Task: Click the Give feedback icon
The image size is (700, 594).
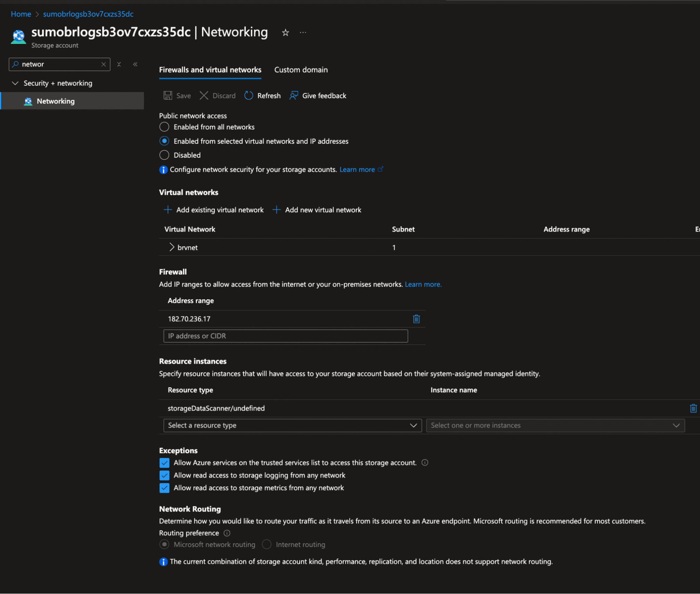Action: (293, 96)
